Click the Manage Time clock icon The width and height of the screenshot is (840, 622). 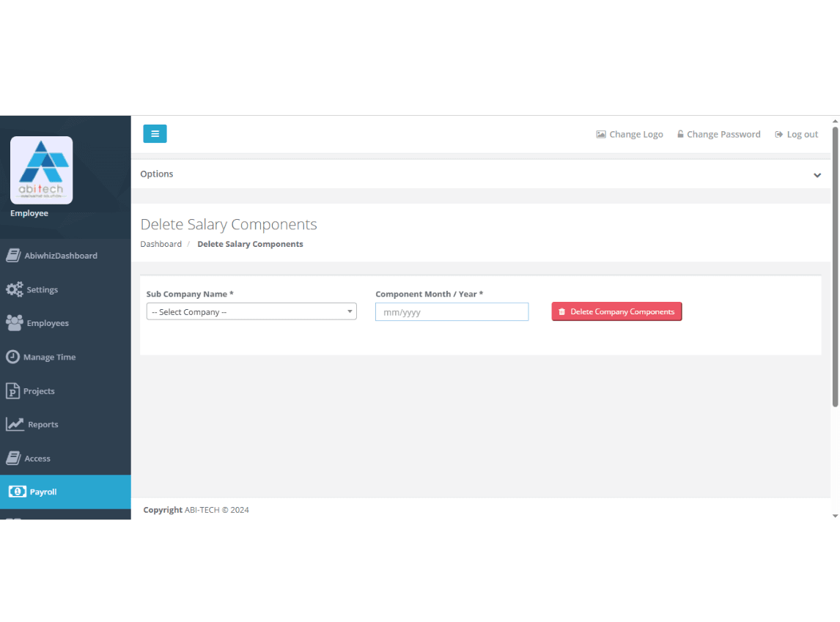13,357
